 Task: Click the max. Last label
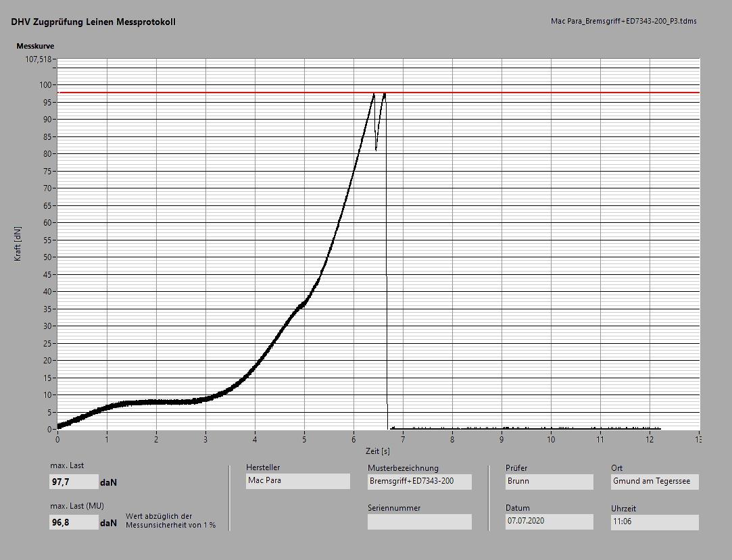tap(67, 465)
